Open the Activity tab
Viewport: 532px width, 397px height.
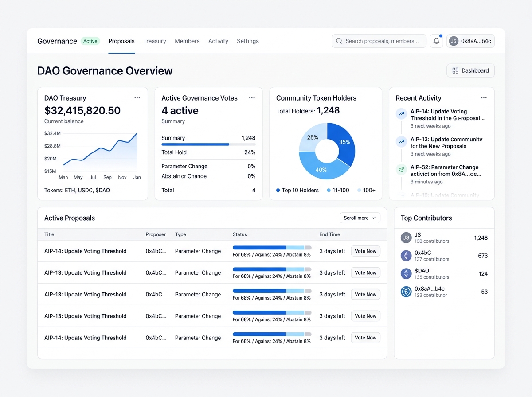(x=218, y=41)
